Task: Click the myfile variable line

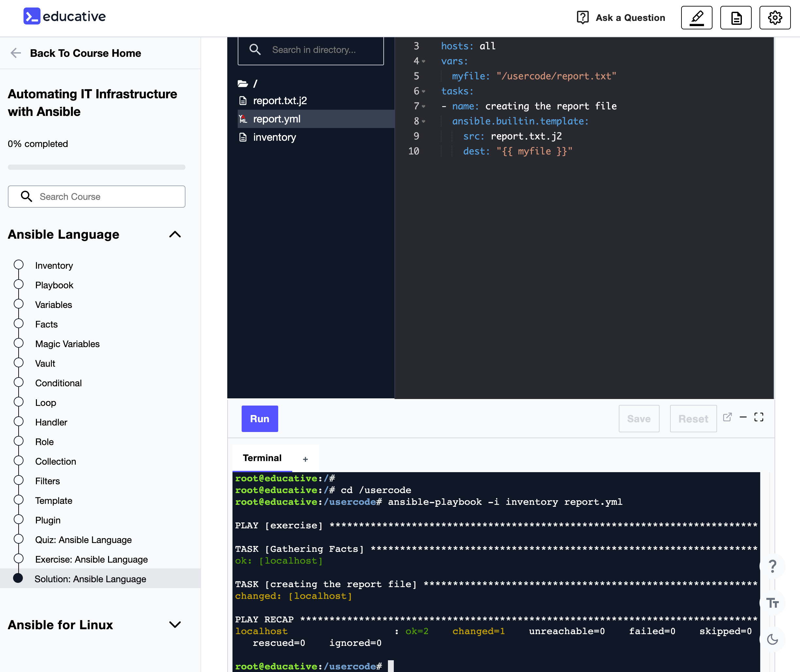Action: point(534,76)
